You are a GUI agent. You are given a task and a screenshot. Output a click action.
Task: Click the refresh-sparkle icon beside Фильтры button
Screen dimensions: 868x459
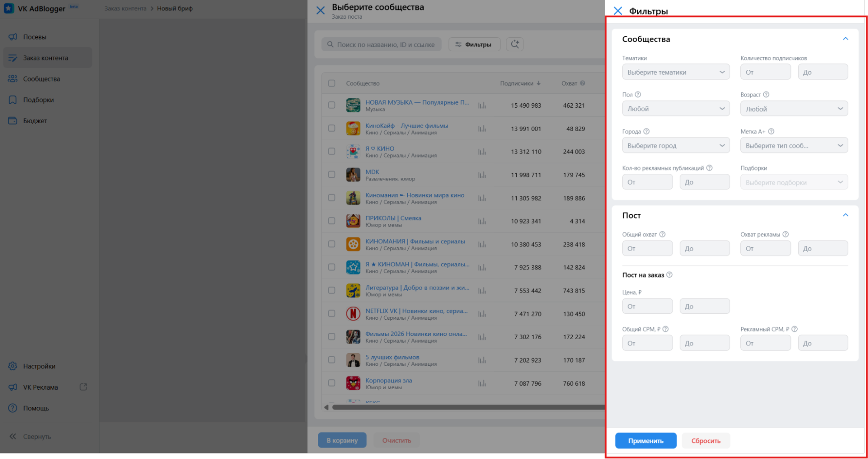pos(515,44)
